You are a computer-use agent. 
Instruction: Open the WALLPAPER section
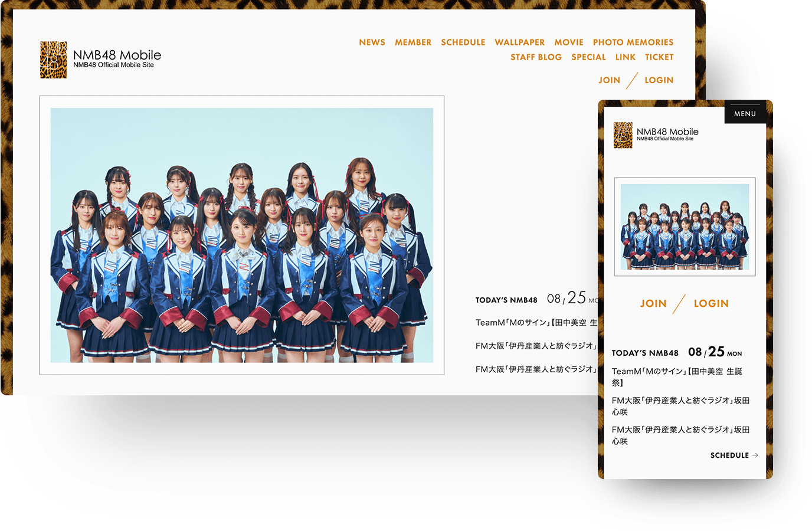tap(520, 42)
